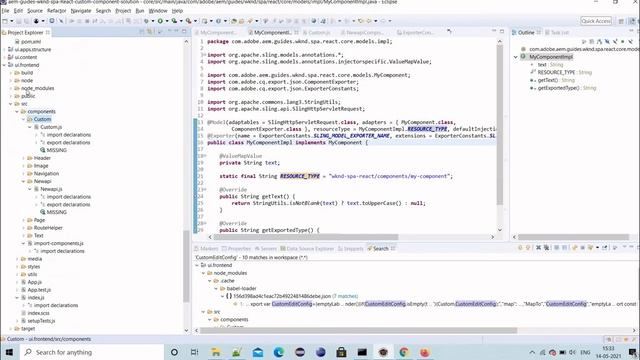
Task: Click Show Next Match arrow in Search view
Action: (x=520, y=248)
